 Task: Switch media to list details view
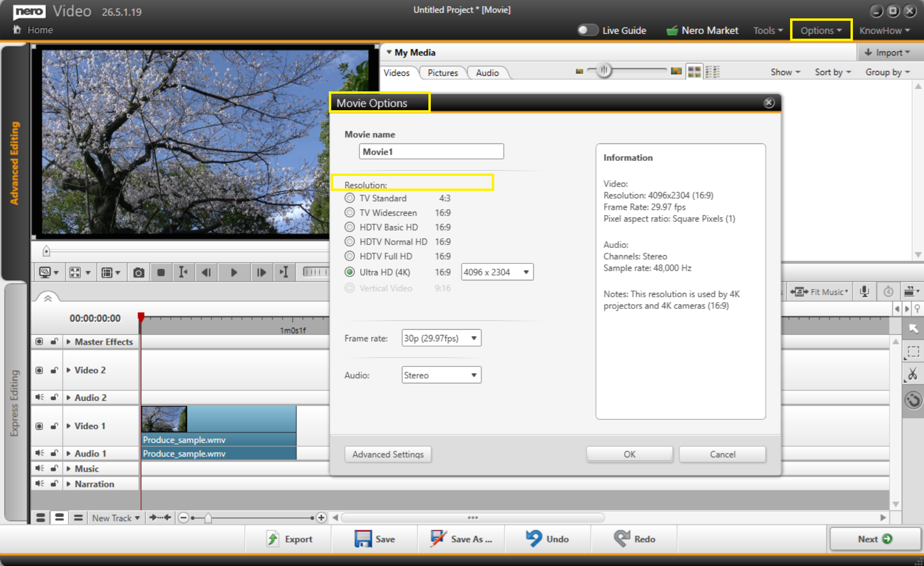pos(713,72)
